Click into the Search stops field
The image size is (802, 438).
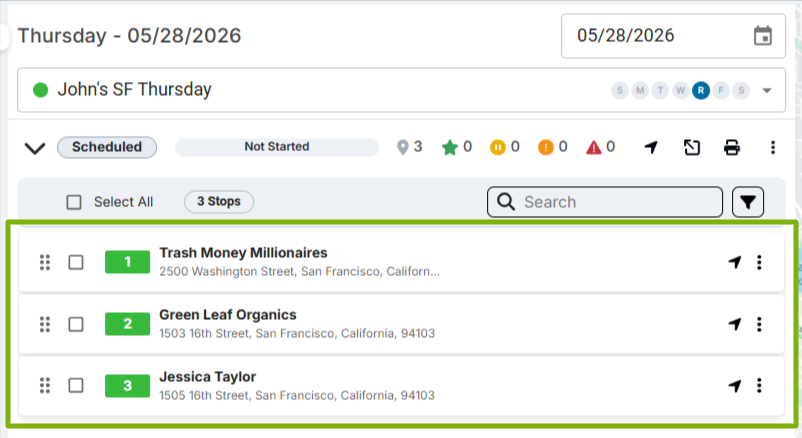(605, 202)
